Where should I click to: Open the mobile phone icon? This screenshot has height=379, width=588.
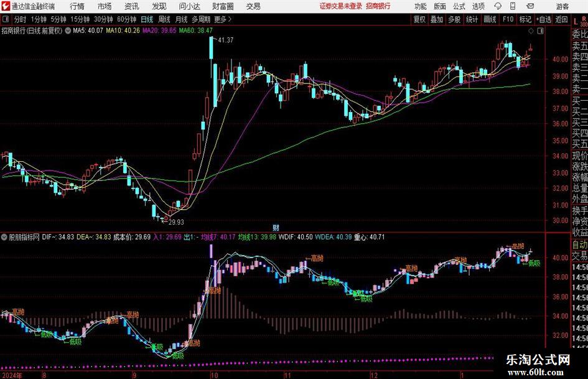point(513,6)
